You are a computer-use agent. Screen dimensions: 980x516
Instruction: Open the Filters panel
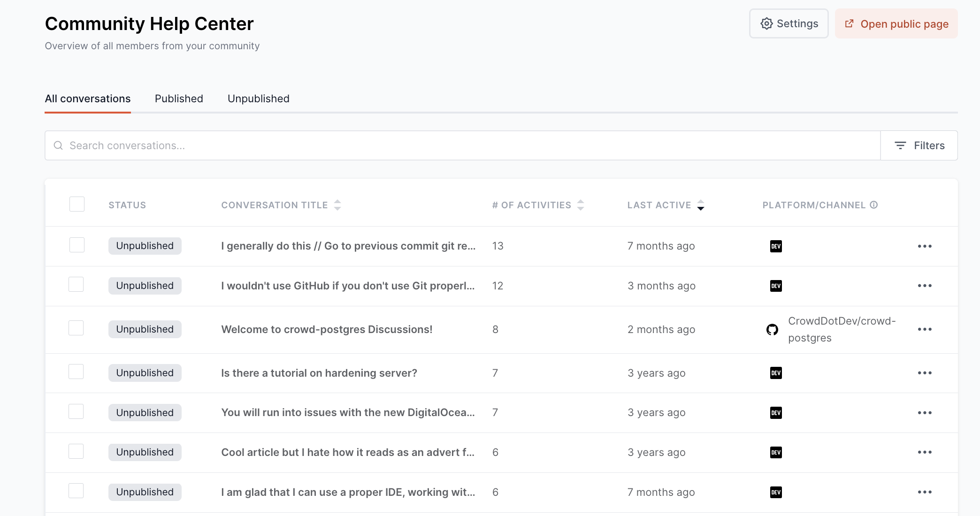(x=919, y=145)
